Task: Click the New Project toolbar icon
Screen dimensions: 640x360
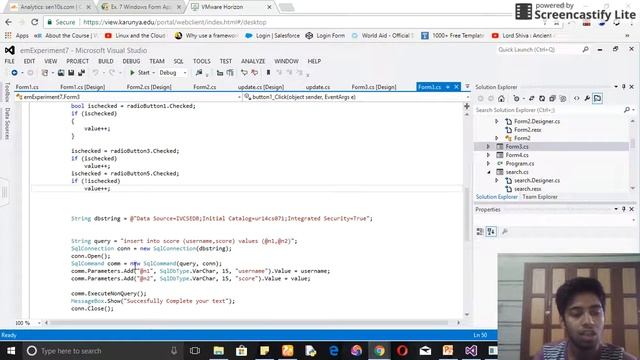Action: pyautogui.click(x=45, y=73)
